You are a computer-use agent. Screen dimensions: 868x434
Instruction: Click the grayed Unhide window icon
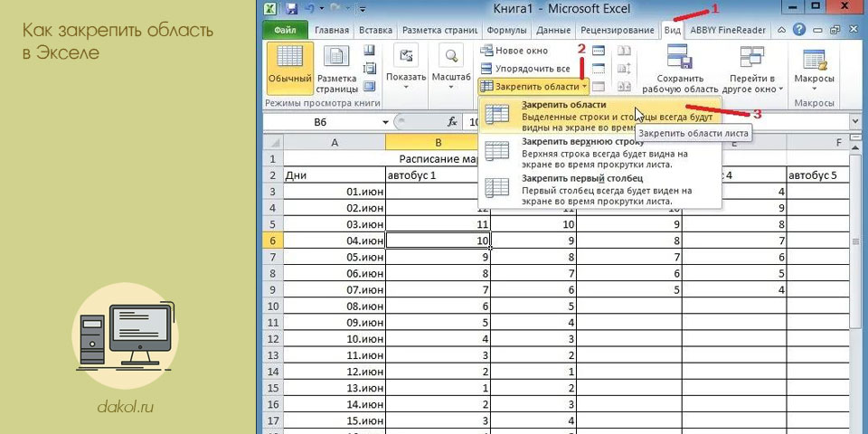pos(598,87)
